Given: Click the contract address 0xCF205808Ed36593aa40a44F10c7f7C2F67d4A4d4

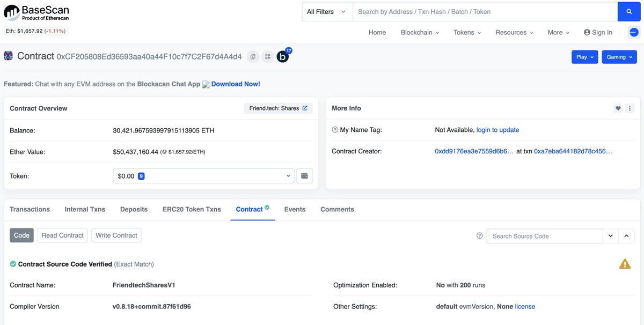Looking at the screenshot, I should point(149,56).
